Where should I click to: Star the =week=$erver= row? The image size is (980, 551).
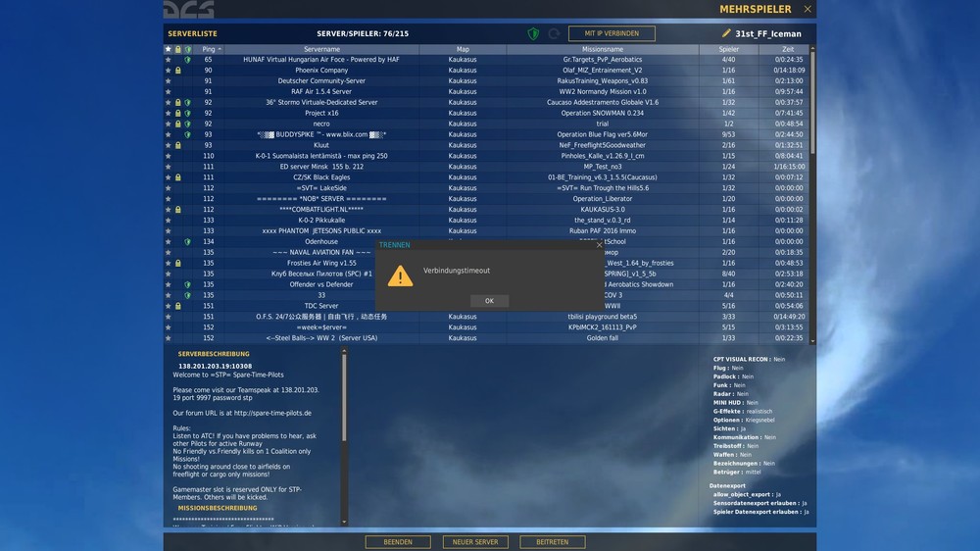click(x=169, y=327)
